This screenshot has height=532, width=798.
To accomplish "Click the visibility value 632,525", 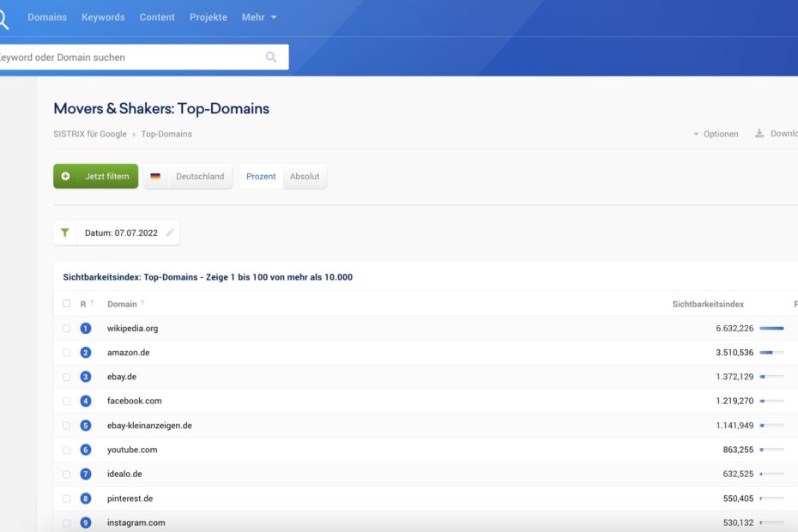I will pos(738,474).
